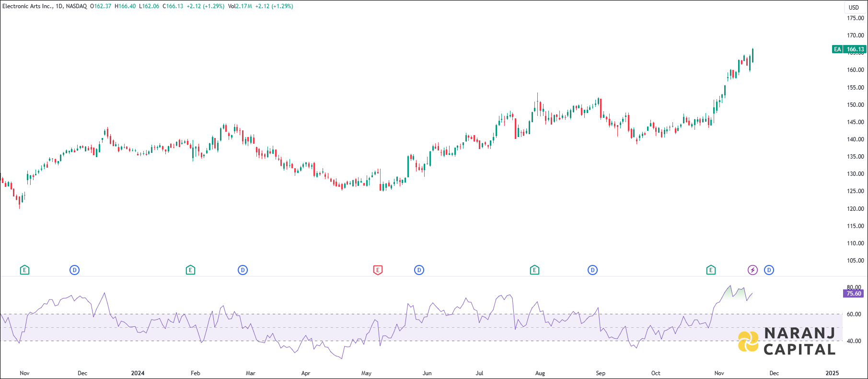Open the dividend D marker near September 2024

pos(592,270)
